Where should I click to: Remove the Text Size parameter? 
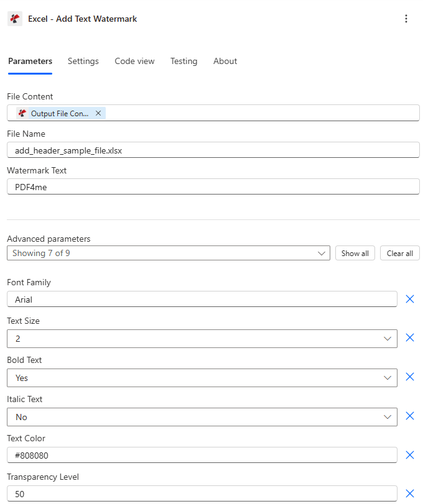[x=410, y=337]
